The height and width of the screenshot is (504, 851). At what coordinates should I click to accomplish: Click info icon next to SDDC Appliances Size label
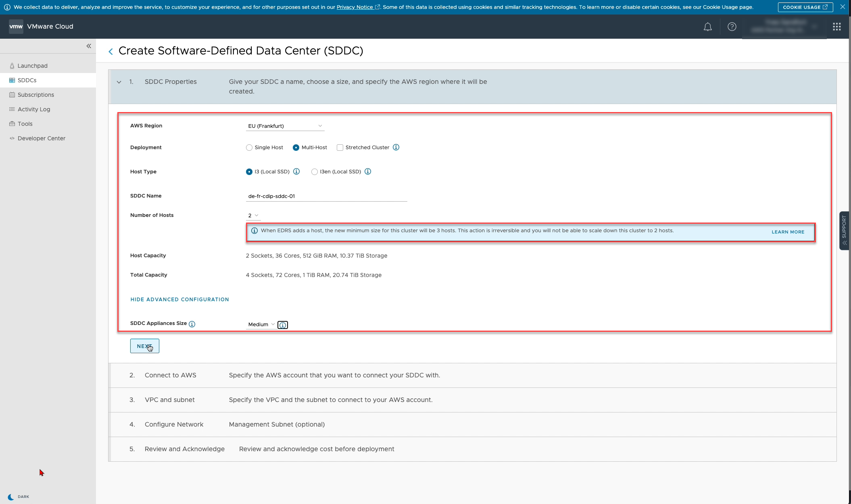point(192,324)
